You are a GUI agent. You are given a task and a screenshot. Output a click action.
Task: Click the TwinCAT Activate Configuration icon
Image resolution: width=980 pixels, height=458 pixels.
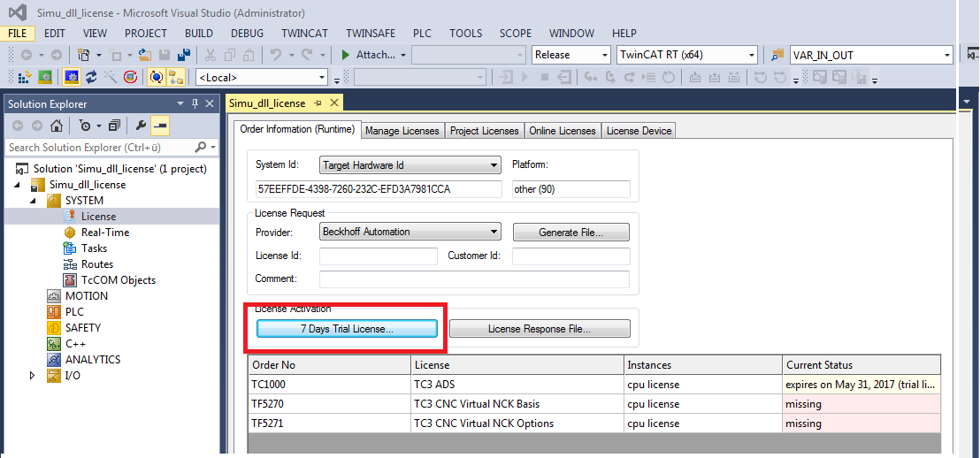coord(25,78)
